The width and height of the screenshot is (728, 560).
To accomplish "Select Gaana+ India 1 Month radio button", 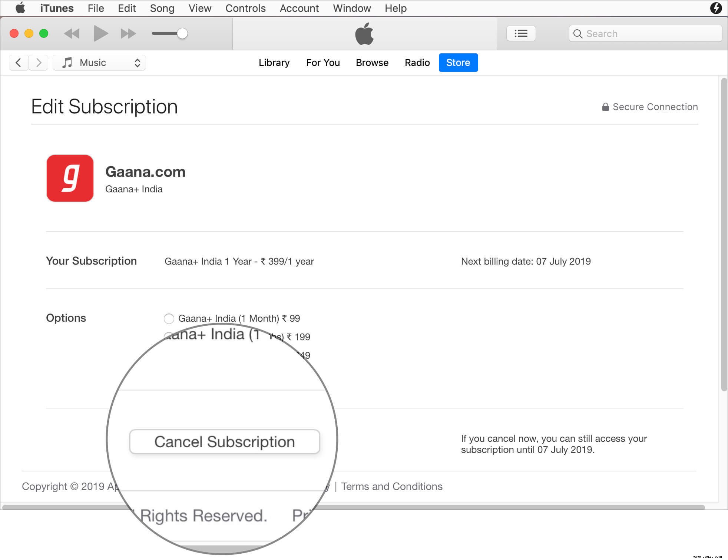I will [x=169, y=318].
